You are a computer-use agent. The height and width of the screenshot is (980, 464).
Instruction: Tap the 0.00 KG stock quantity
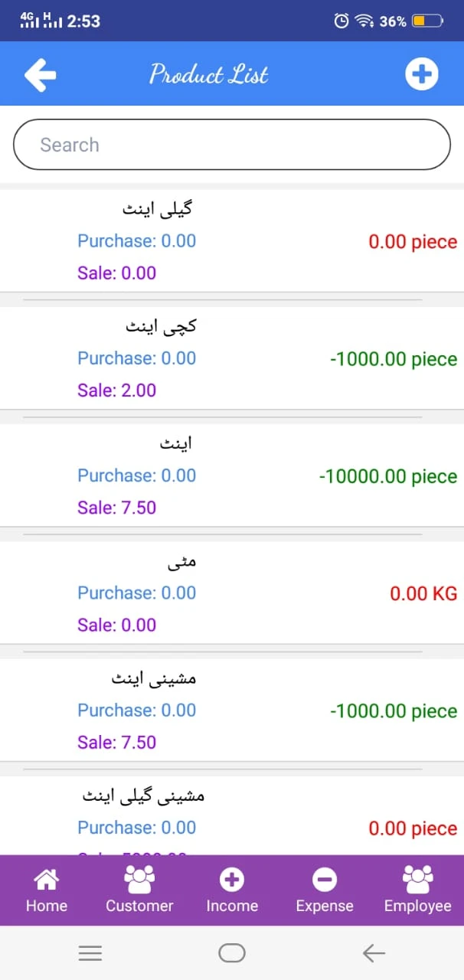tap(423, 593)
